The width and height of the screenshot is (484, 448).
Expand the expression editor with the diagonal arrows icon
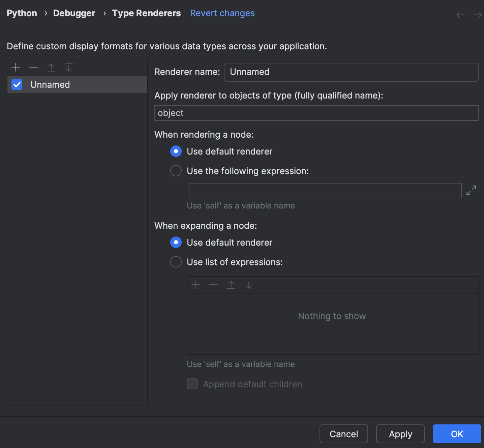pos(471,190)
